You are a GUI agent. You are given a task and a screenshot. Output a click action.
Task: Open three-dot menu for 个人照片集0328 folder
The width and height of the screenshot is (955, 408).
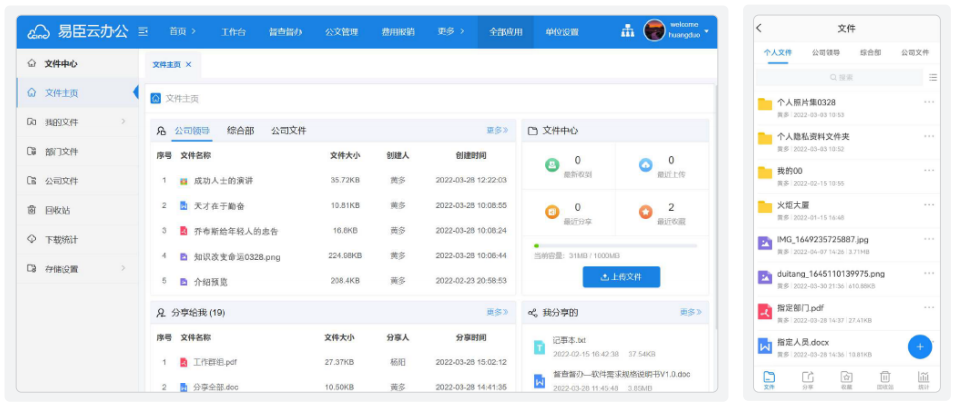point(929,103)
